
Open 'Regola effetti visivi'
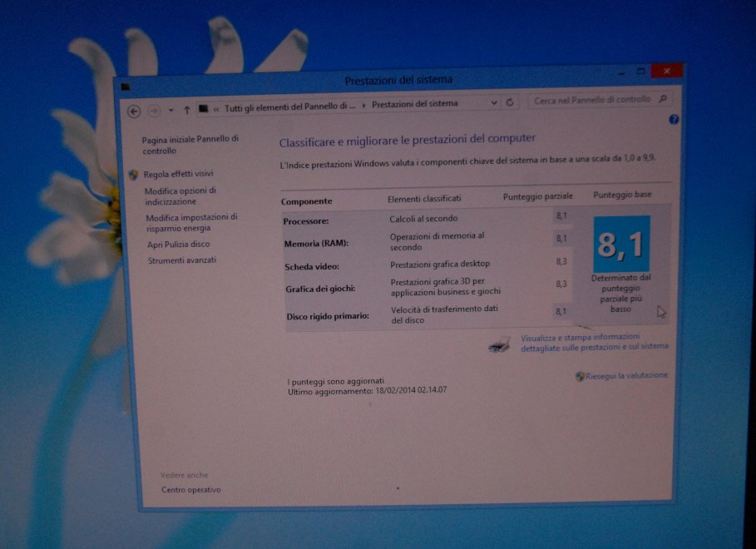tap(178, 174)
